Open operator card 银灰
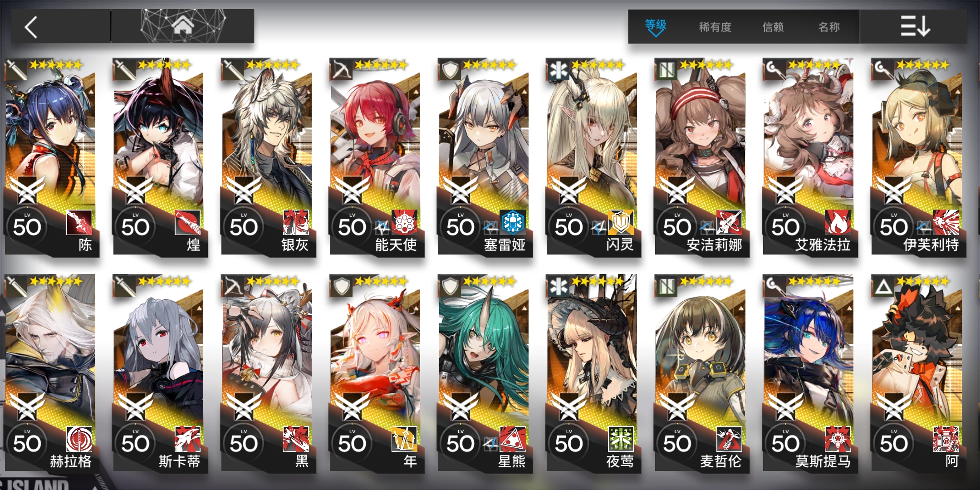This screenshot has width=980, height=490. 268,157
